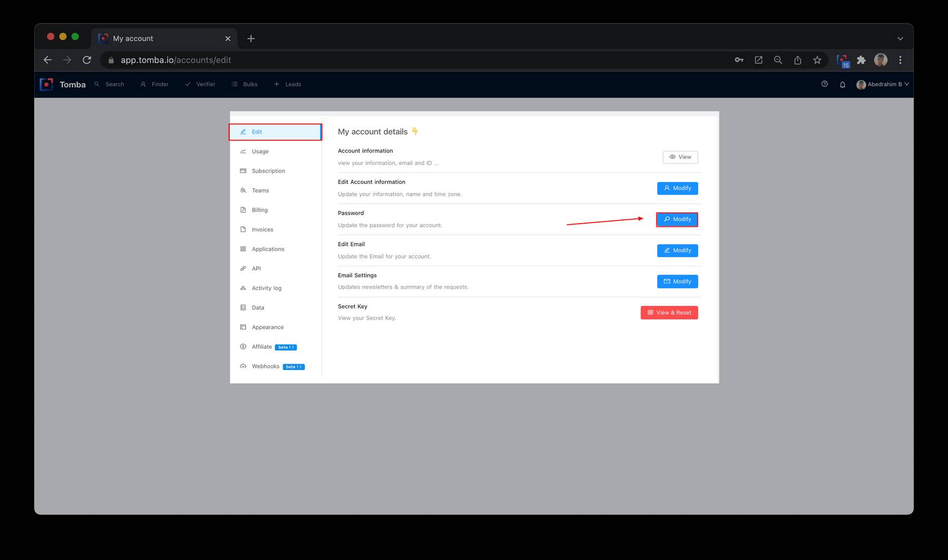
Task: Open the Tomba browser extension icon
Action: [x=843, y=61]
